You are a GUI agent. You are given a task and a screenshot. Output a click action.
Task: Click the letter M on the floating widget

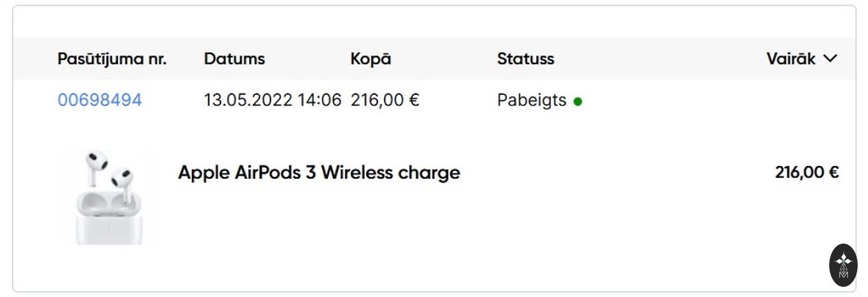tap(843, 274)
